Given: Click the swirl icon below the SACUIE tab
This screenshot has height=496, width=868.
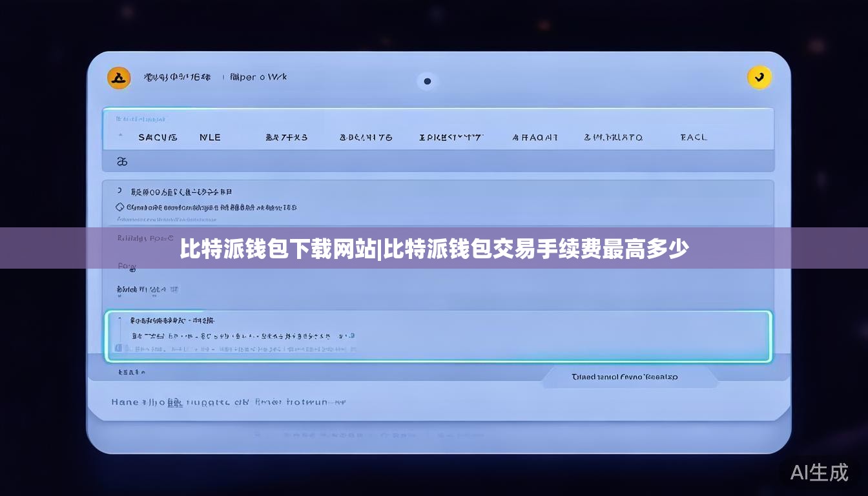Looking at the screenshot, I should click(x=121, y=161).
